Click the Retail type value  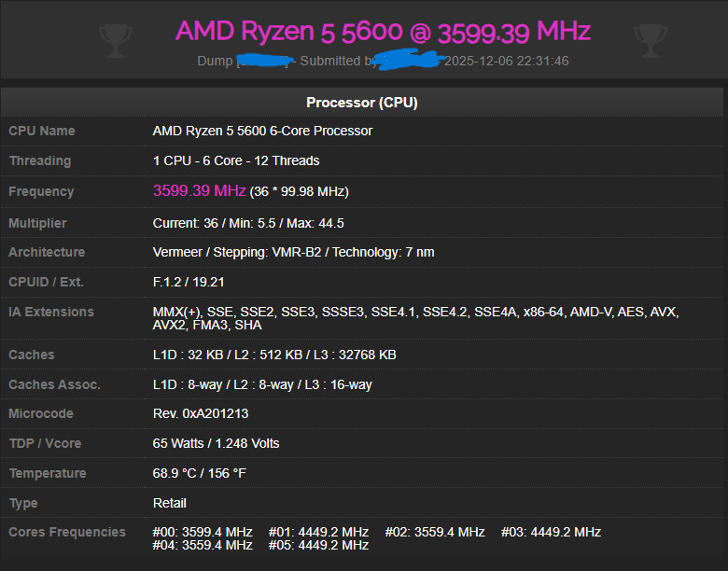click(170, 503)
